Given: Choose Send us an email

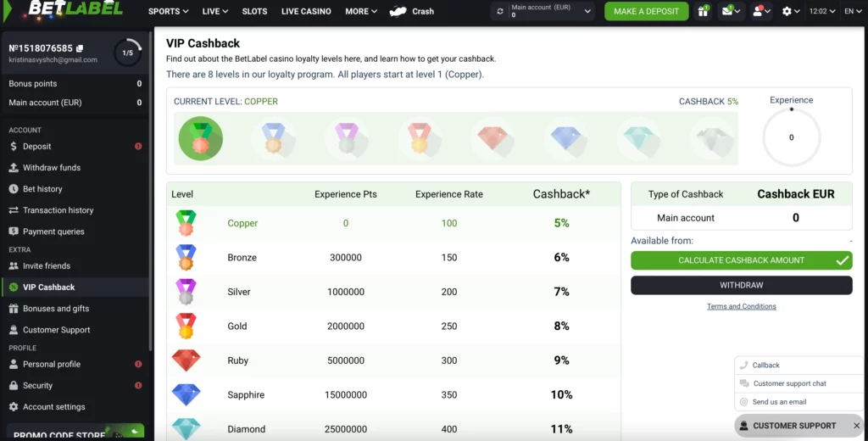Looking at the screenshot, I should point(797,402).
